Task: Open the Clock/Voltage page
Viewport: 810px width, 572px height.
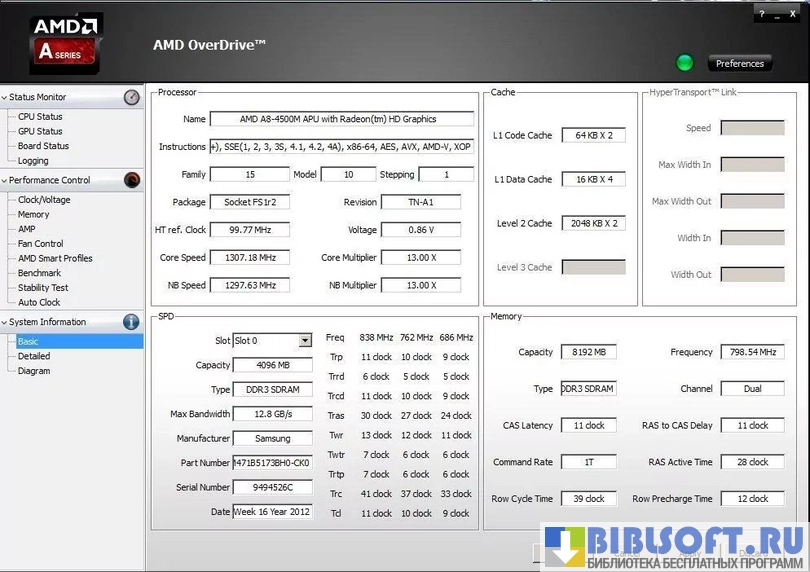Action: click(x=44, y=200)
